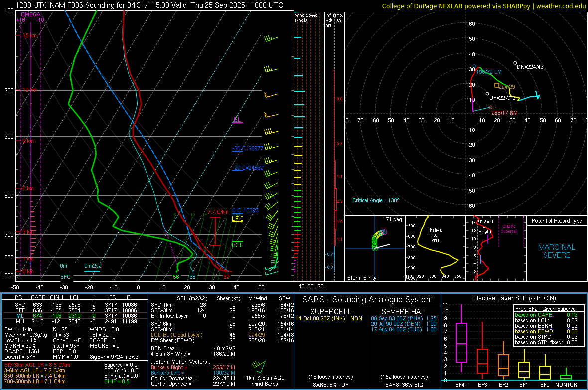
Task: Click the surface temperature value 92
Action: coord(227,277)
